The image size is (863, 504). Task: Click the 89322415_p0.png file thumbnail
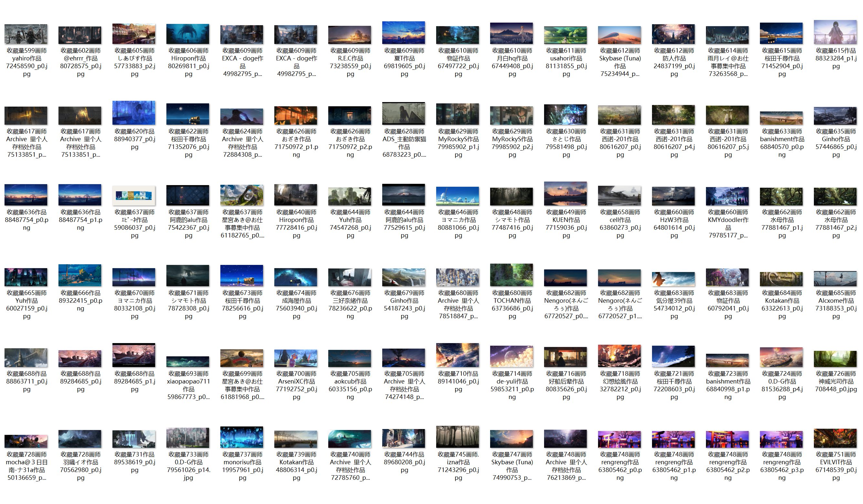(x=80, y=275)
